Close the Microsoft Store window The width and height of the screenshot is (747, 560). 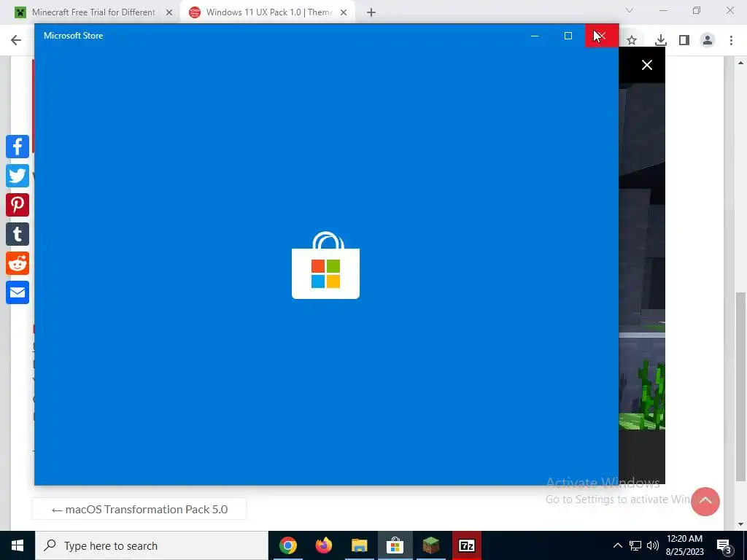click(x=602, y=36)
